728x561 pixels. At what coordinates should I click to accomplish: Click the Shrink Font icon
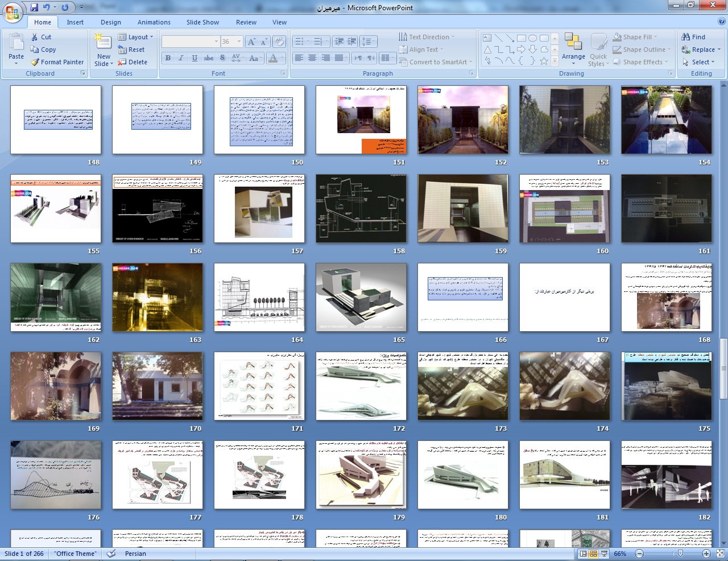click(264, 42)
